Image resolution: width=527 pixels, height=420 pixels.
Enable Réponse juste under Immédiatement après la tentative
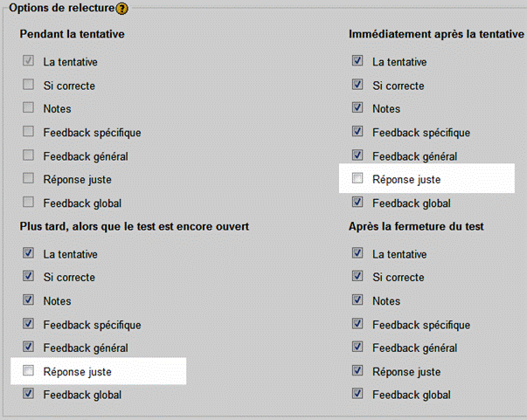[357, 180]
